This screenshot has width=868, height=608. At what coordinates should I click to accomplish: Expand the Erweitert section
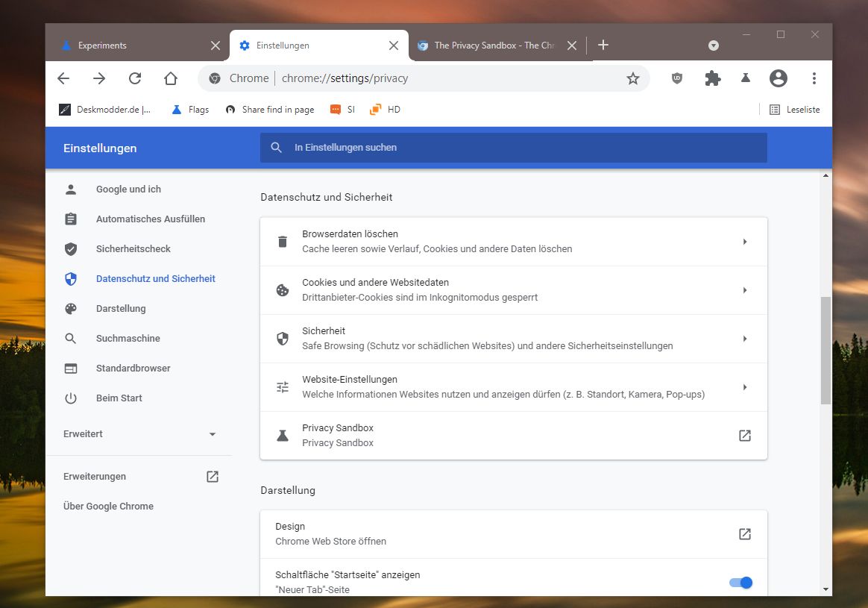[139, 434]
